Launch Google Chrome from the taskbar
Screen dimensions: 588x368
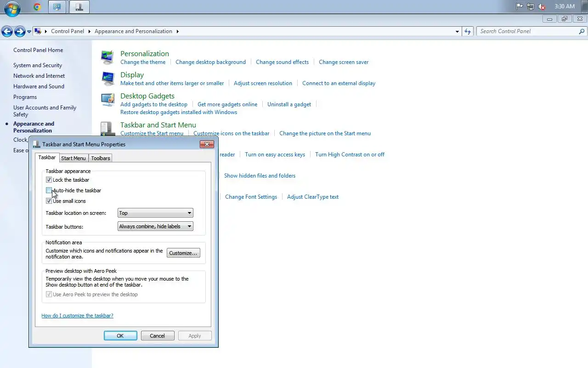click(x=37, y=7)
